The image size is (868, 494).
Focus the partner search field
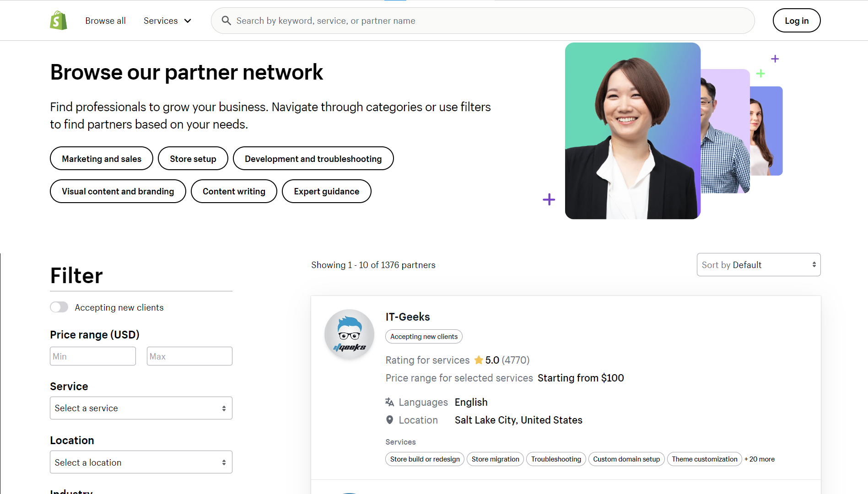[483, 21]
